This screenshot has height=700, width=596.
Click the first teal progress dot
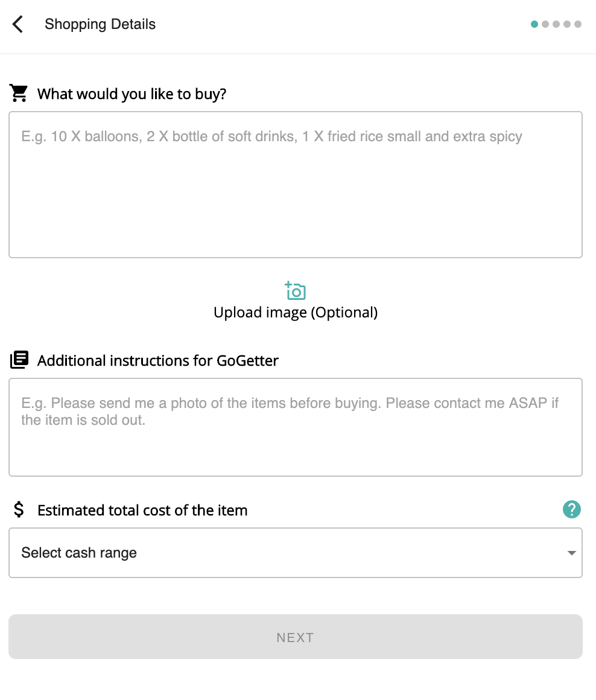point(534,25)
